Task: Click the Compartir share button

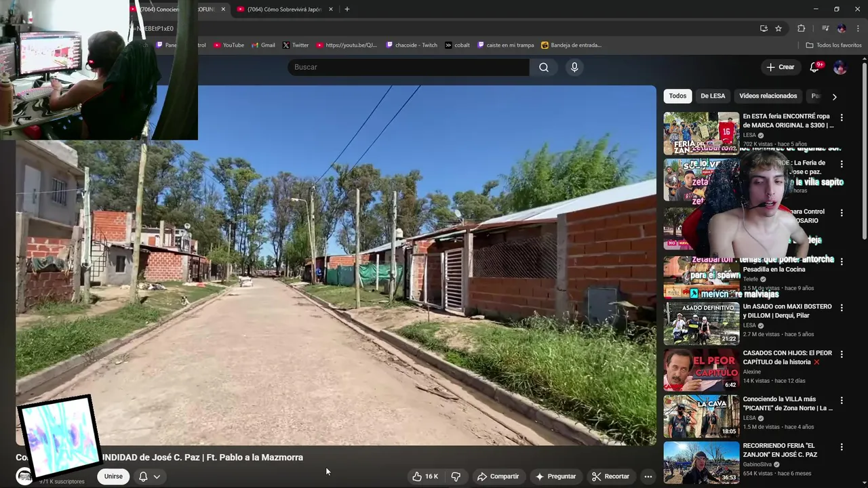Action: pyautogui.click(x=498, y=476)
